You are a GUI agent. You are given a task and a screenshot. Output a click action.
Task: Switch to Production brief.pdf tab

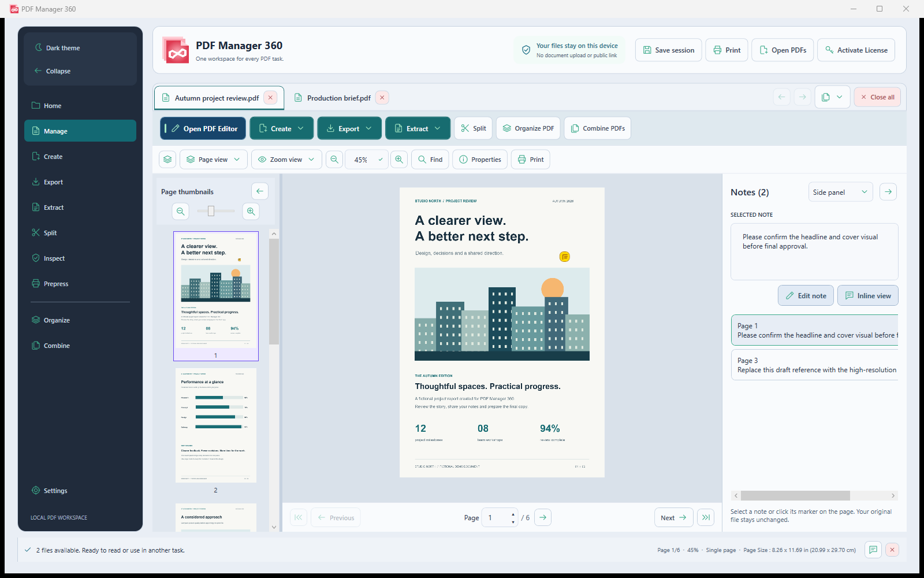338,98
